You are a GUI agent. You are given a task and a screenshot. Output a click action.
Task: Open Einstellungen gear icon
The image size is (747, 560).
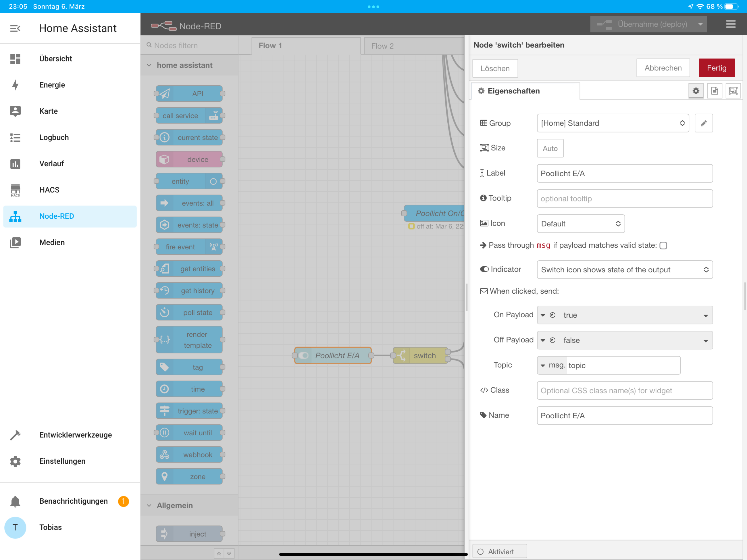(15, 461)
